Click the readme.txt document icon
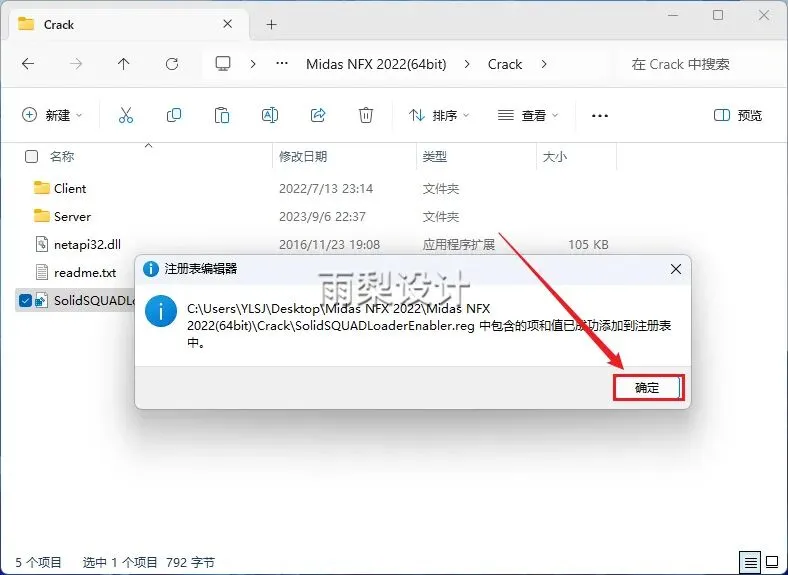The width and height of the screenshot is (788, 575). [x=41, y=272]
